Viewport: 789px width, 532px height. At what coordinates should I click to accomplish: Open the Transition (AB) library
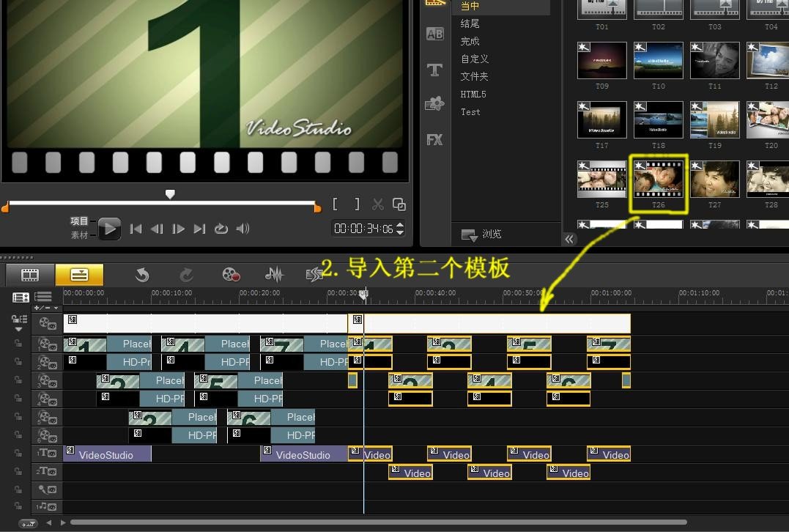435,34
